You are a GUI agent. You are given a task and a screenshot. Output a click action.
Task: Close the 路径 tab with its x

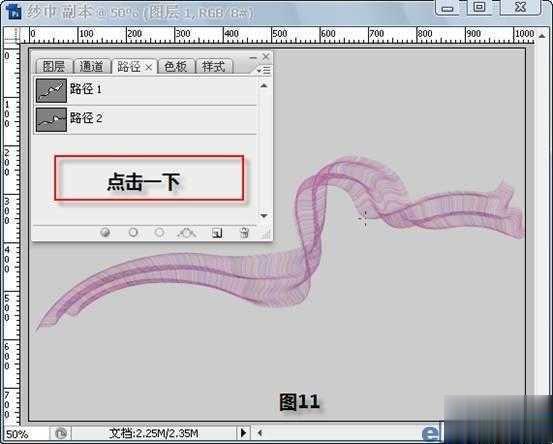pyautogui.click(x=149, y=67)
